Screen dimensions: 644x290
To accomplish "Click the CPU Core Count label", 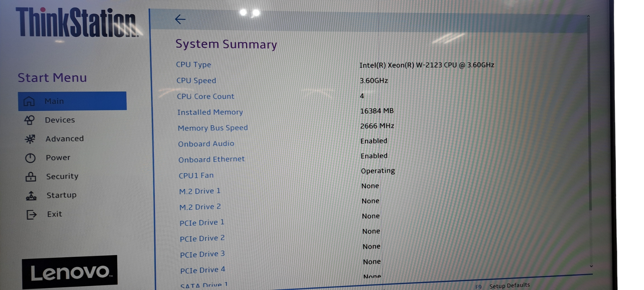I will tap(206, 96).
